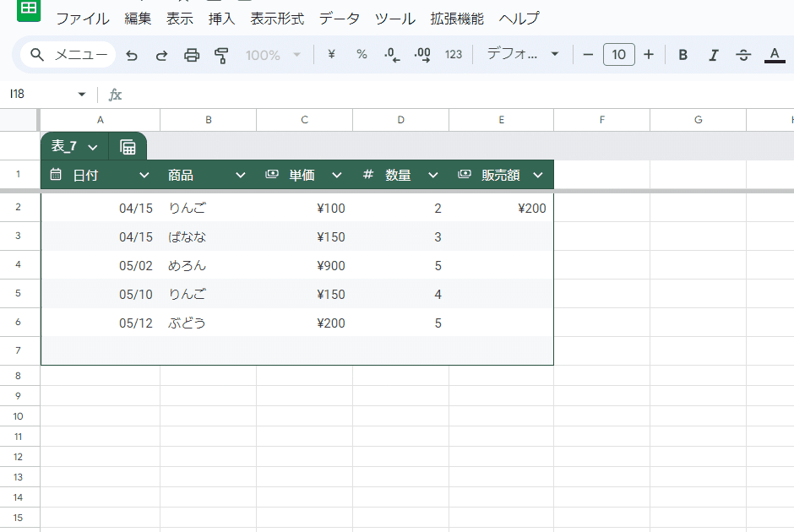
Task: Open the name box dropdown arrow
Action: click(82, 94)
